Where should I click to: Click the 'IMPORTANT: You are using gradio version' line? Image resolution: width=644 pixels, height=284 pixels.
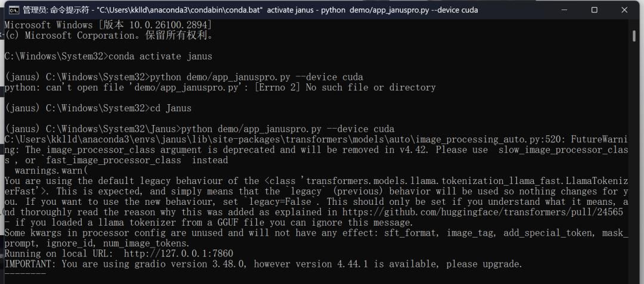tap(264, 264)
